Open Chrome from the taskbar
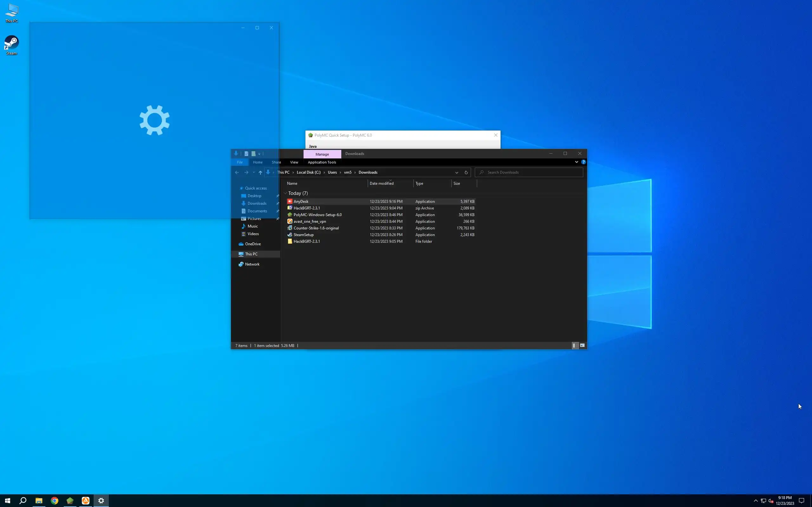The width and height of the screenshot is (812, 507). pos(54,501)
